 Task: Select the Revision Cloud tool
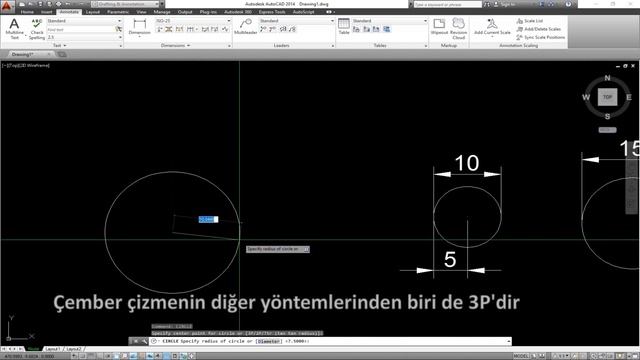[458, 29]
